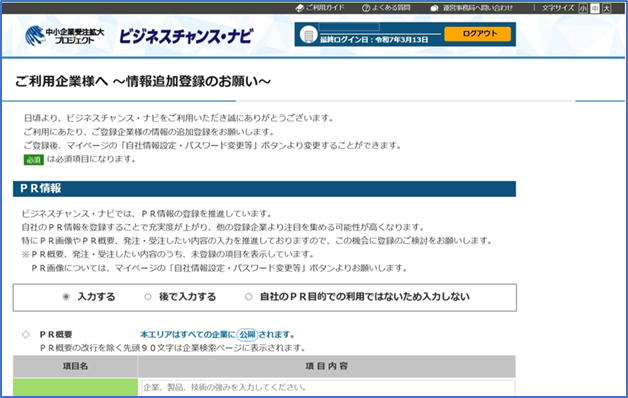Open 運営事務局へ問い合わせ link
This screenshot has width=628, height=398.
tap(477, 8)
